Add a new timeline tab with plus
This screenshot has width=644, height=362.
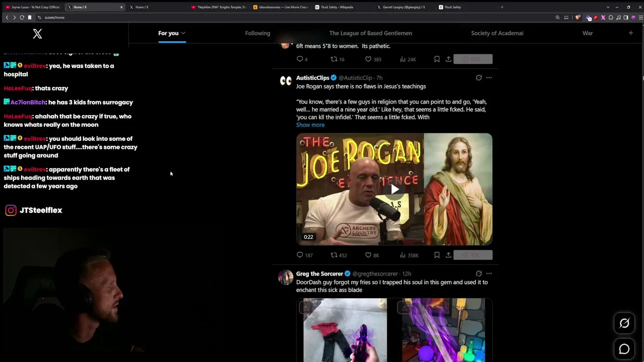630,33
